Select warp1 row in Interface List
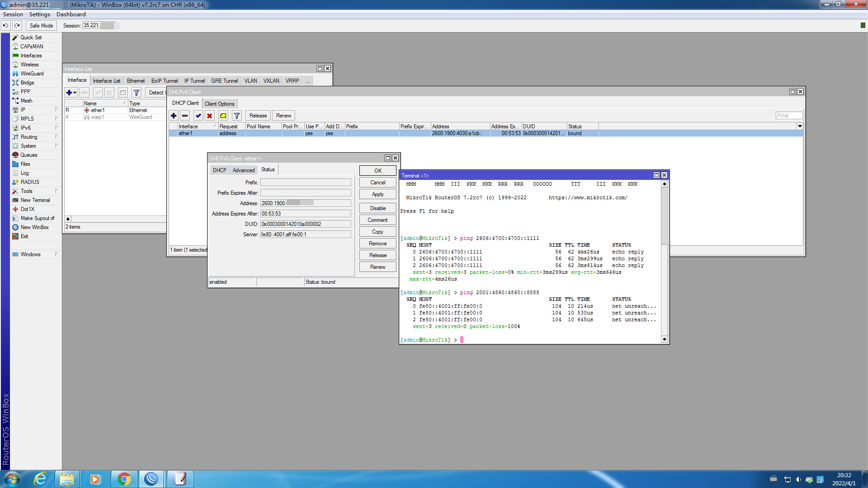The width and height of the screenshot is (868, 488). [x=116, y=117]
